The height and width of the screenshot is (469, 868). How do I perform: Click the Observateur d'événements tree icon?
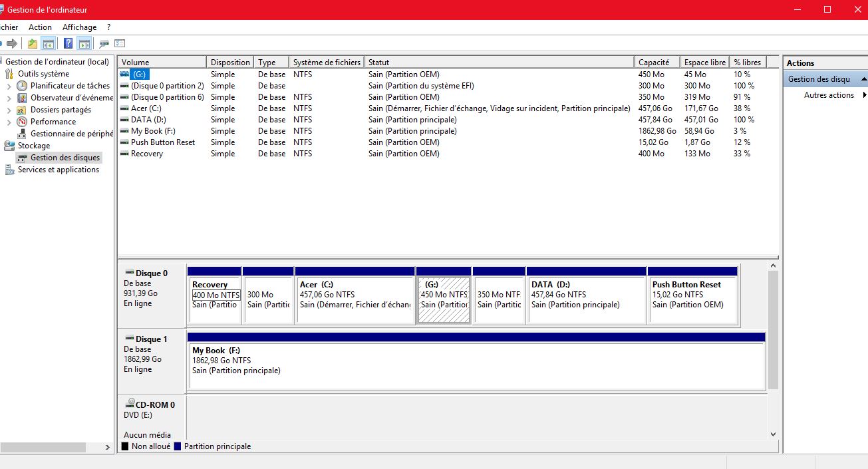pyautogui.click(x=22, y=98)
